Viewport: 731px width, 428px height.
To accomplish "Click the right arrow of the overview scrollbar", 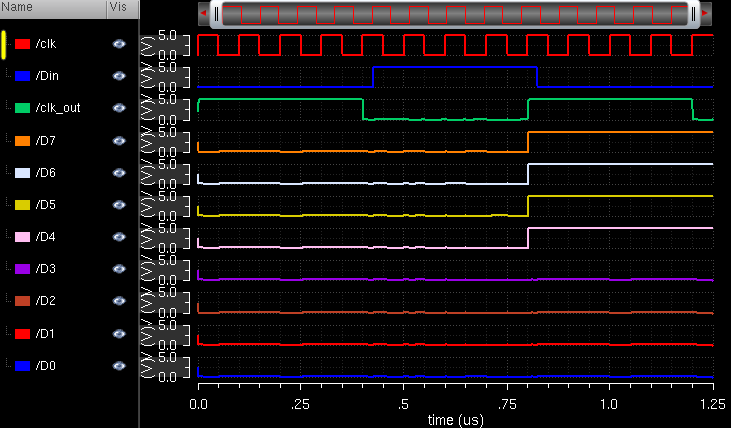I will coord(705,14).
